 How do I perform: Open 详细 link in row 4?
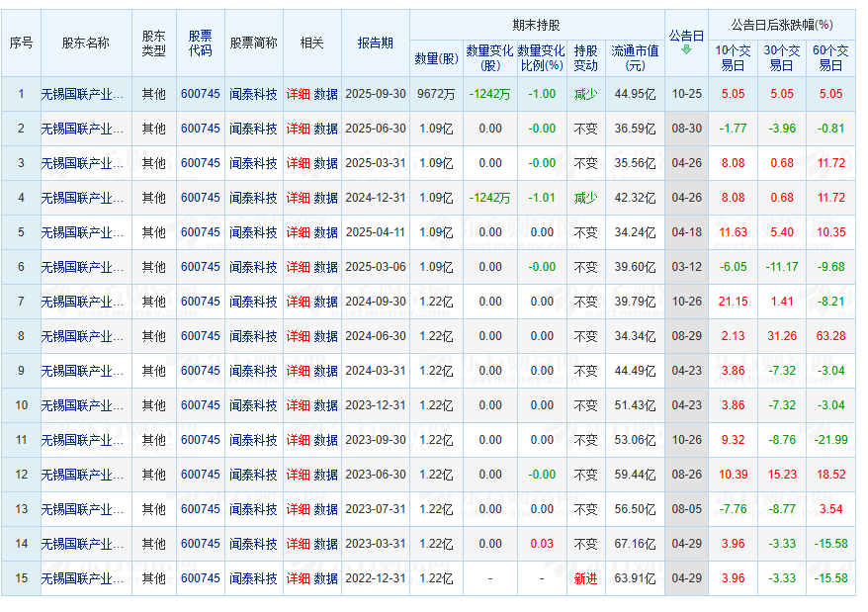point(298,198)
